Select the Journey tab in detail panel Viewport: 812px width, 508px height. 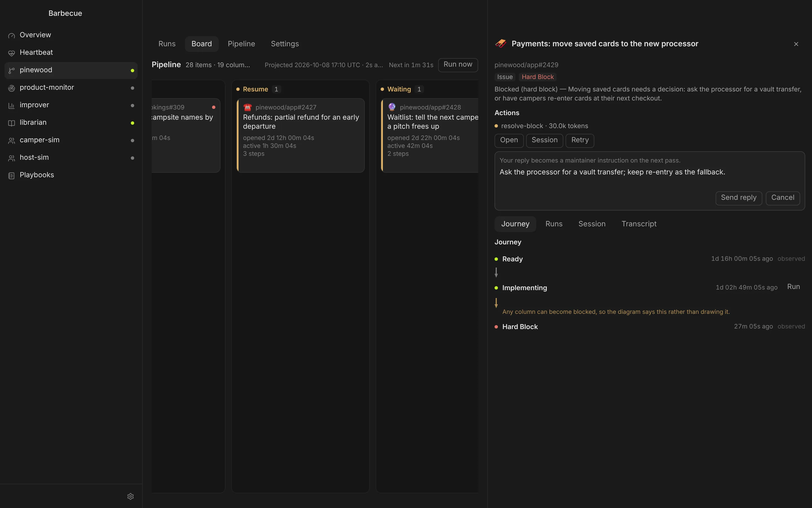tap(515, 224)
